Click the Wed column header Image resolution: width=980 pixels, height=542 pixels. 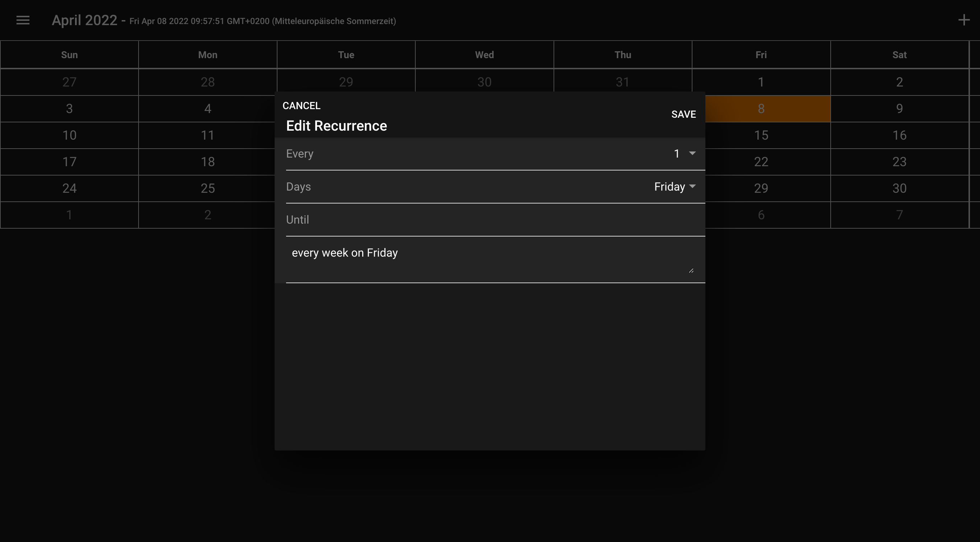(484, 55)
